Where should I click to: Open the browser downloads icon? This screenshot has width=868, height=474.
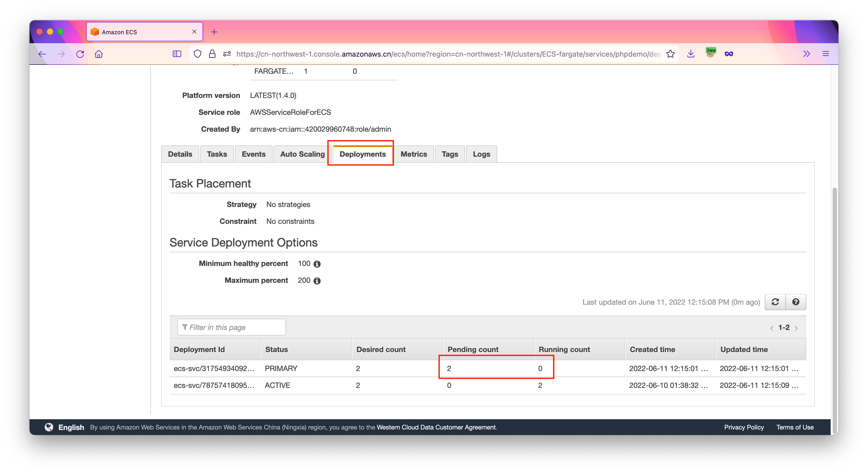tap(691, 54)
